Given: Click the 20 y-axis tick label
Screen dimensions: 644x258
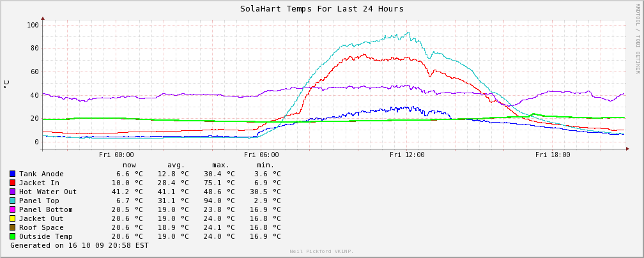Looking at the screenshot, I should pos(35,118).
